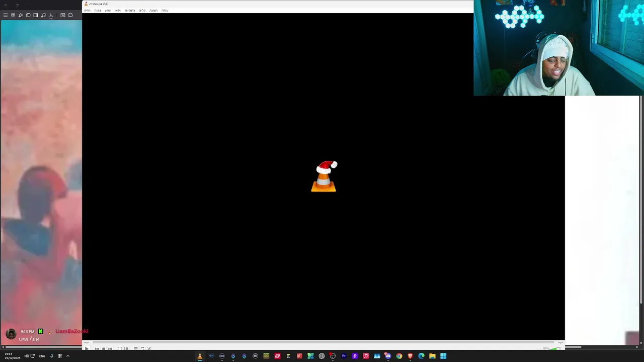Open VLC extended settings (equalizer icon)

(126, 348)
